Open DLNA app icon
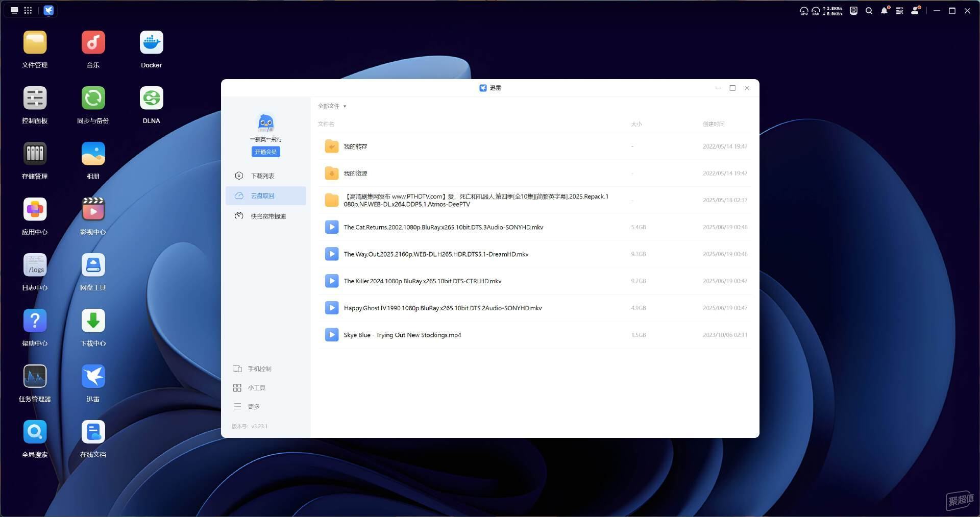The height and width of the screenshot is (517, 980). [x=151, y=98]
